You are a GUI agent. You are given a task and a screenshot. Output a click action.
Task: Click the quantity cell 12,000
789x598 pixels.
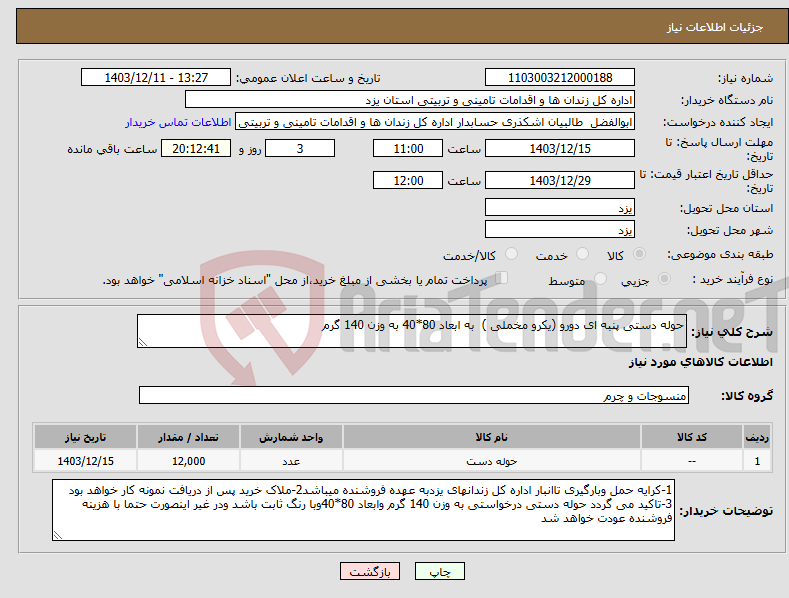188,461
